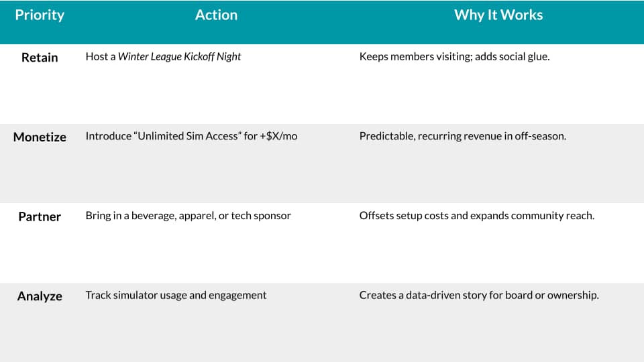Select the Partner priority label
Viewport: 644px width, 362px height.
point(40,217)
